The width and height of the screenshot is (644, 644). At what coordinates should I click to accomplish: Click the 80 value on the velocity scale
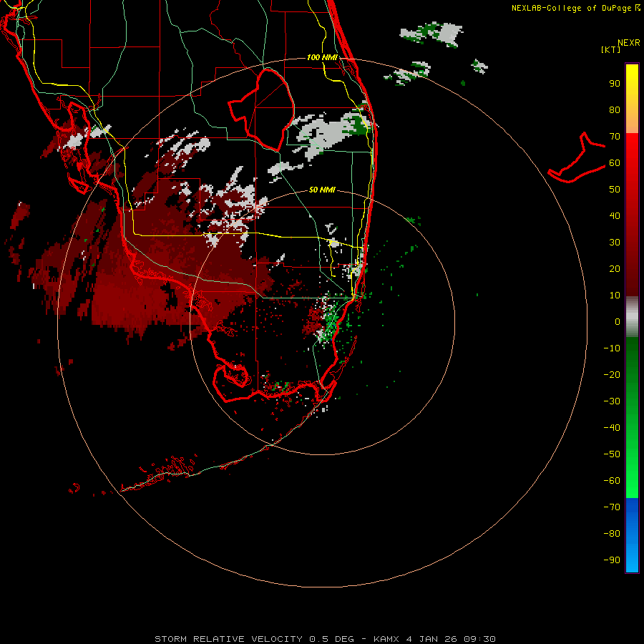(615, 110)
